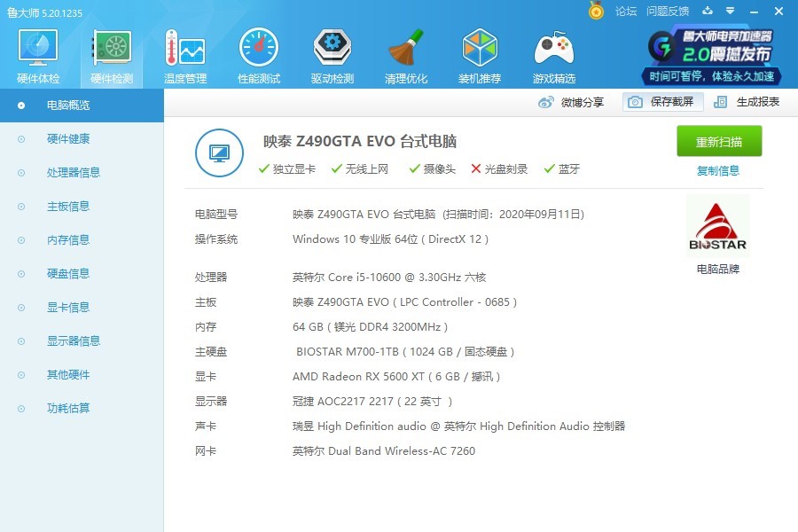
Task: Click 蓝牙 checkmark feature
Action: tap(562, 169)
